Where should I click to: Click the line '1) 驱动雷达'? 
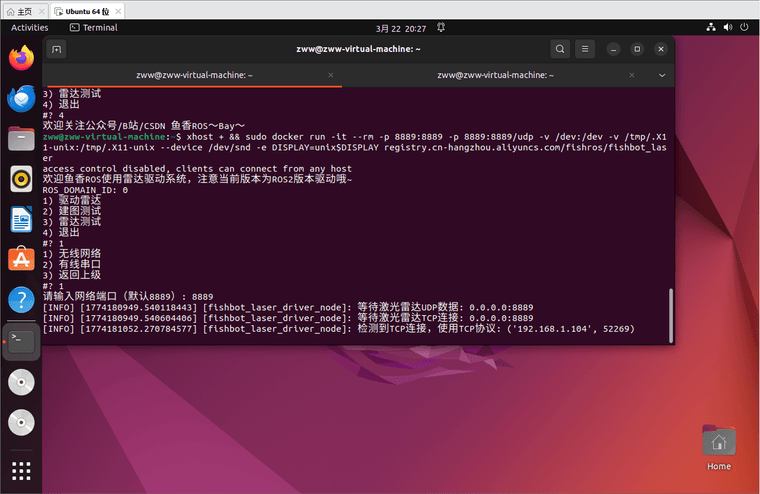pyautogui.click(x=72, y=200)
